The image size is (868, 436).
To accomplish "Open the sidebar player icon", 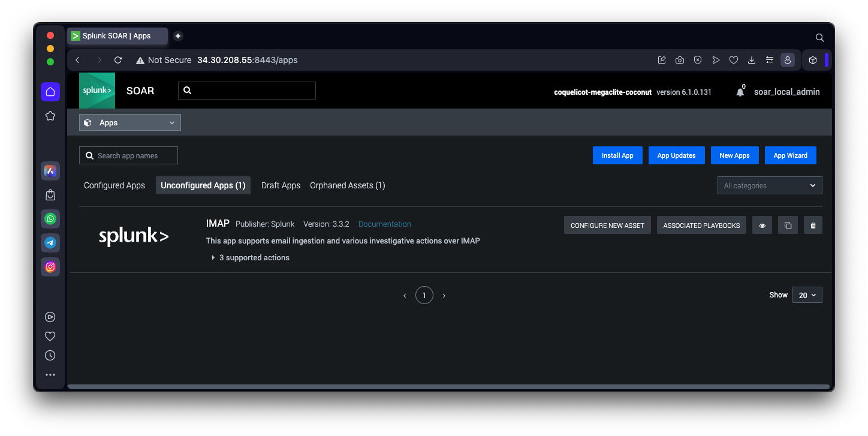I will pos(50,317).
